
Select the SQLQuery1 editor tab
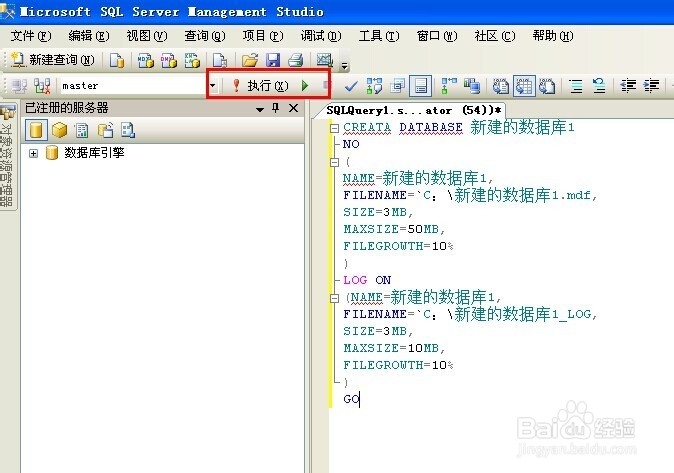point(414,111)
